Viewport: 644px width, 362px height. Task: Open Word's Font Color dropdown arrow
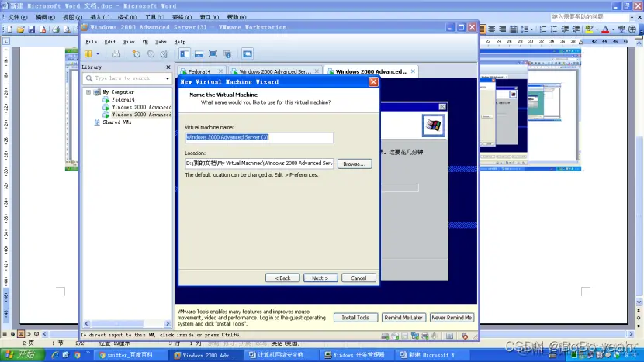pyautogui.click(x=613, y=29)
